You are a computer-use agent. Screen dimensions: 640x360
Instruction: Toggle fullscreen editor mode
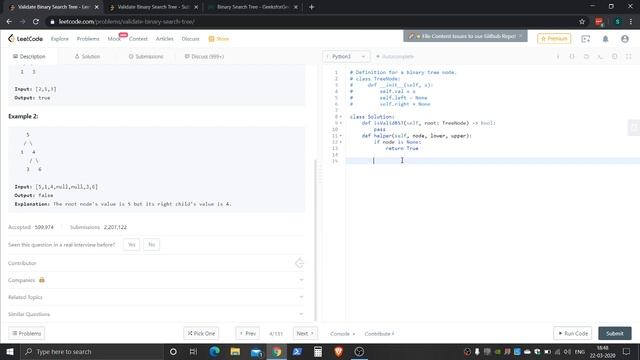click(x=629, y=56)
